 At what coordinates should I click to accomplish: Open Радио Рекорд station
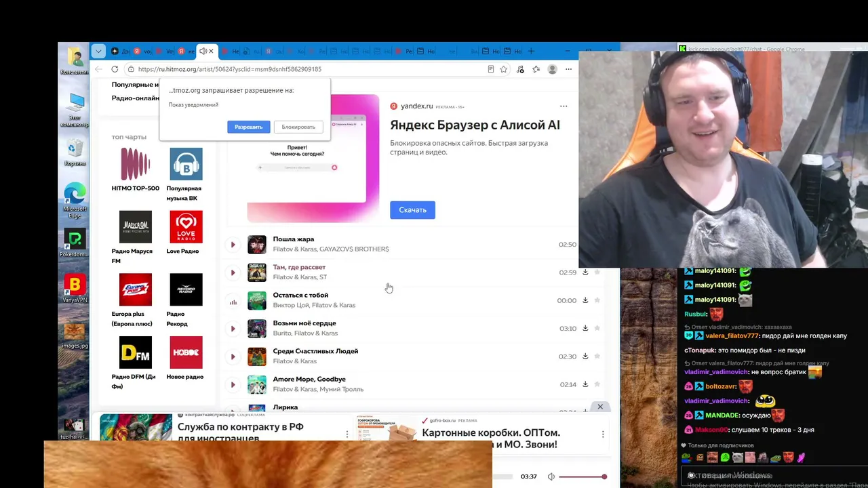(186, 300)
